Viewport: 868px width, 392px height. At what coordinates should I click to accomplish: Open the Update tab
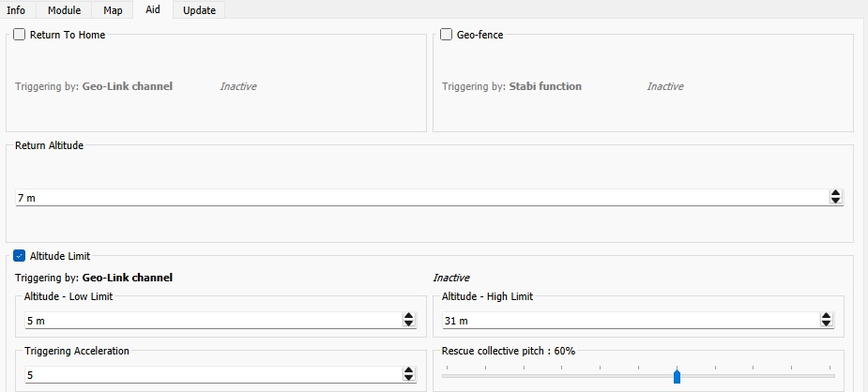point(199,10)
